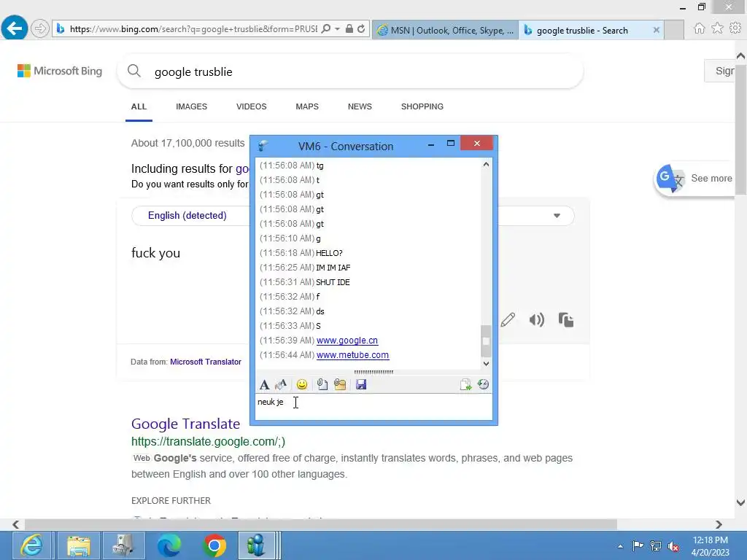Viewport: 747px width, 560px height.
Task: Open Internet Explorer from the taskbar
Action: click(31, 545)
